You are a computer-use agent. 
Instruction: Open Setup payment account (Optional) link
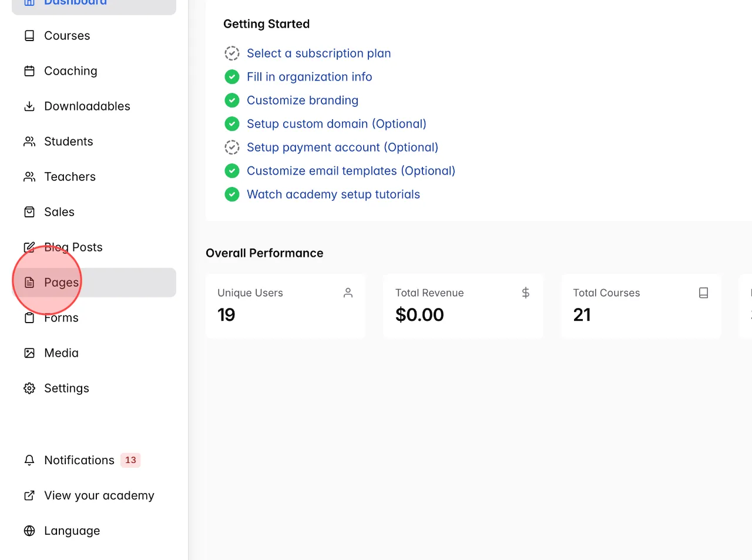pos(343,147)
